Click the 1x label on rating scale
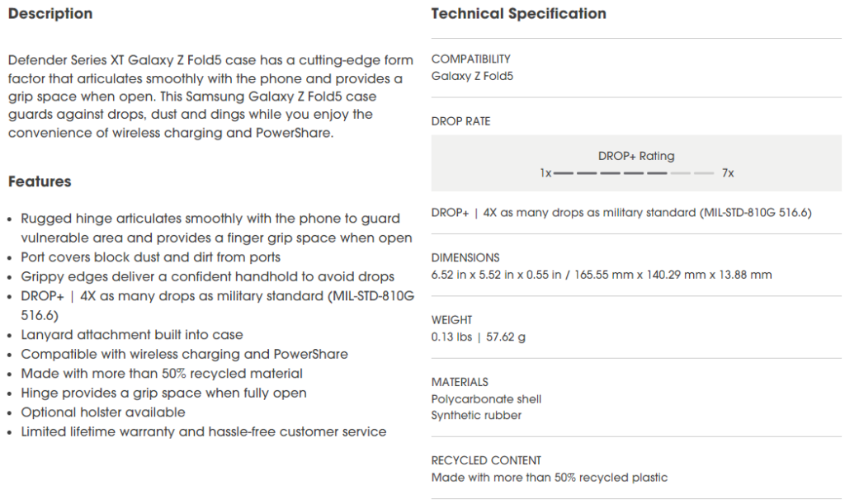 (x=545, y=174)
